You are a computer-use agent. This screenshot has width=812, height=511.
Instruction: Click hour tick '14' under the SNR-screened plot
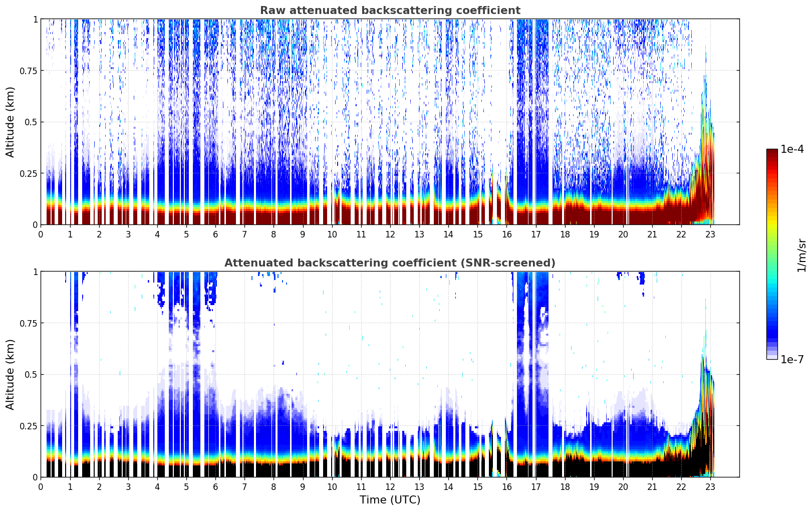click(x=448, y=486)
